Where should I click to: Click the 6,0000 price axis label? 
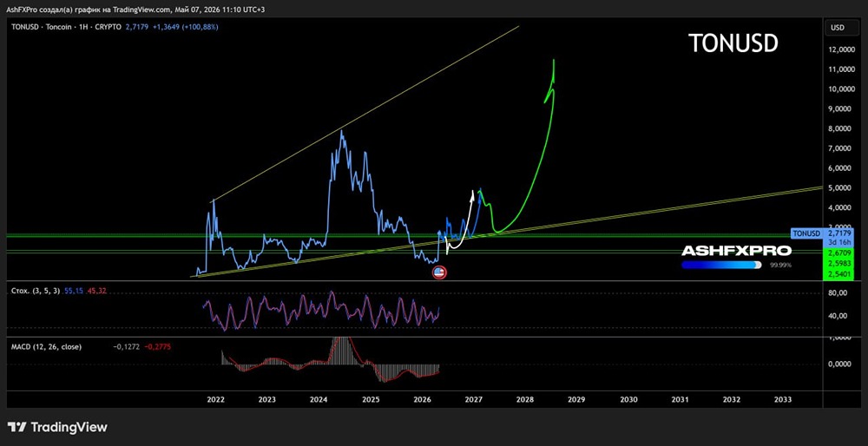click(x=841, y=168)
